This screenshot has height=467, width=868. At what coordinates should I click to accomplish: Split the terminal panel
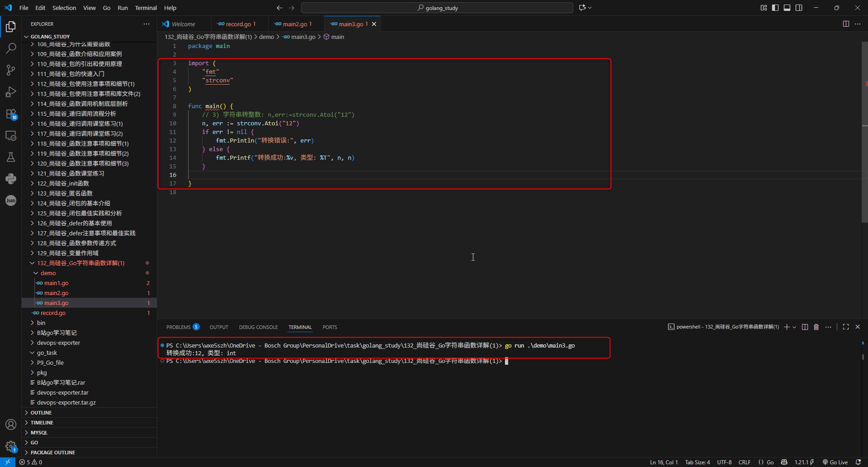click(805, 327)
